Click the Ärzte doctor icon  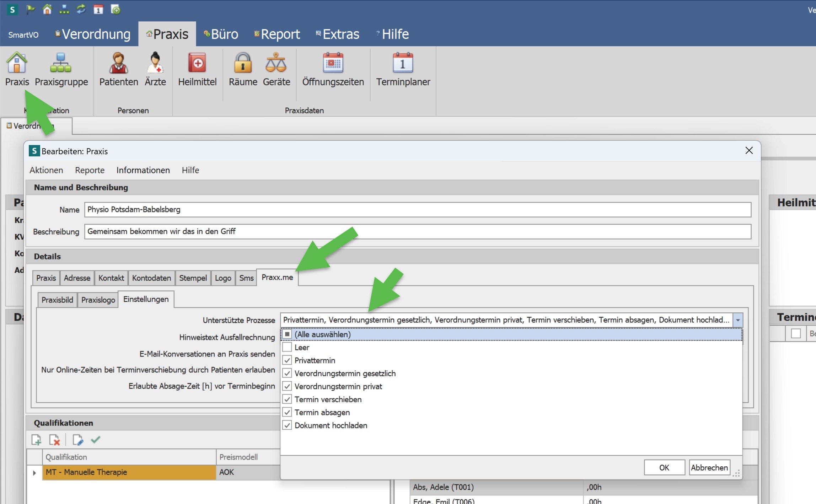click(155, 64)
